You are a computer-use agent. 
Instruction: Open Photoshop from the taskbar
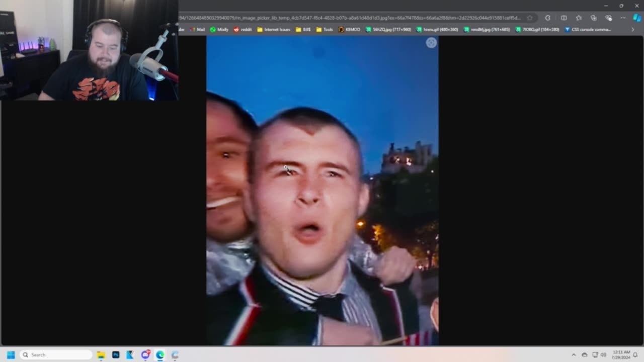(x=115, y=354)
